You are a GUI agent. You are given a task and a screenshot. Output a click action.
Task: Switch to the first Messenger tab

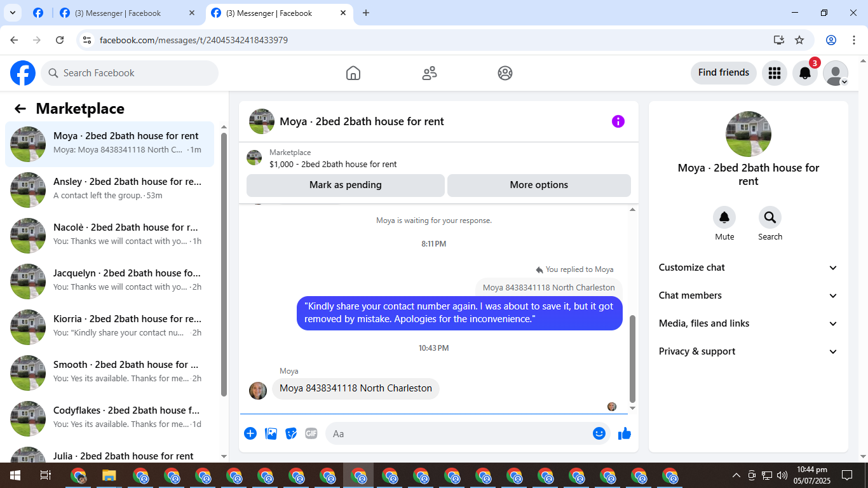[x=127, y=13]
